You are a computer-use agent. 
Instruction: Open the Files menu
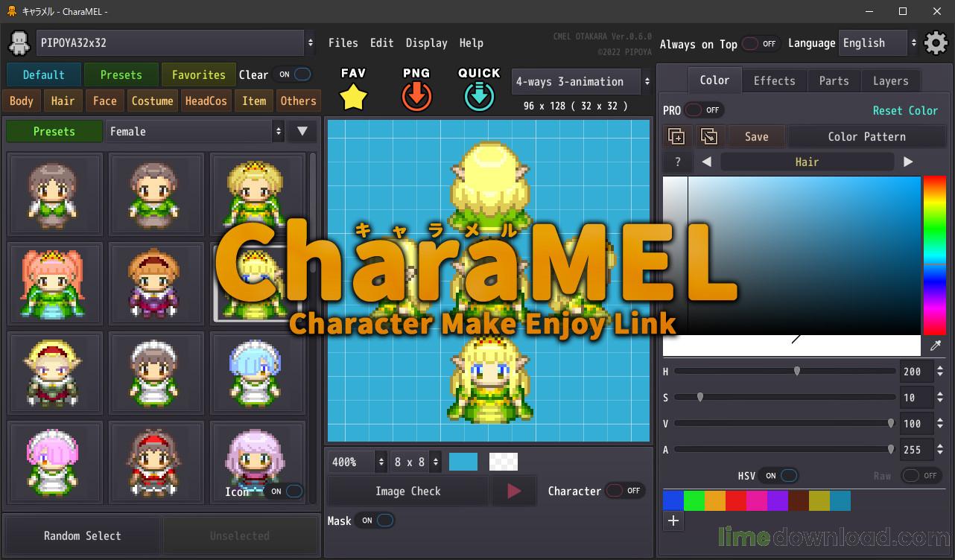(x=343, y=43)
